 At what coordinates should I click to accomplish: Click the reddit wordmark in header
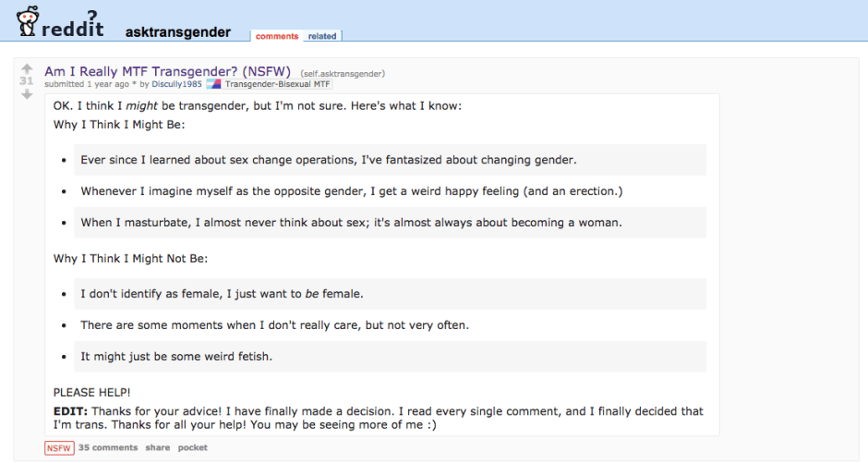(x=79, y=26)
